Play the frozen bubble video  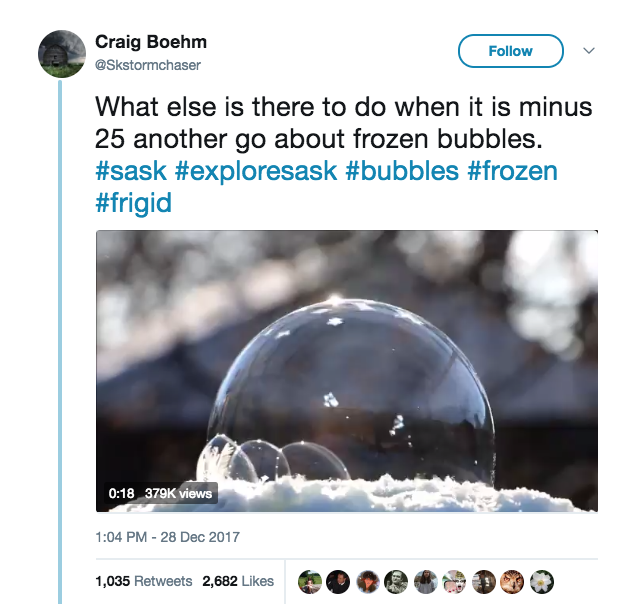(x=346, y=371)
